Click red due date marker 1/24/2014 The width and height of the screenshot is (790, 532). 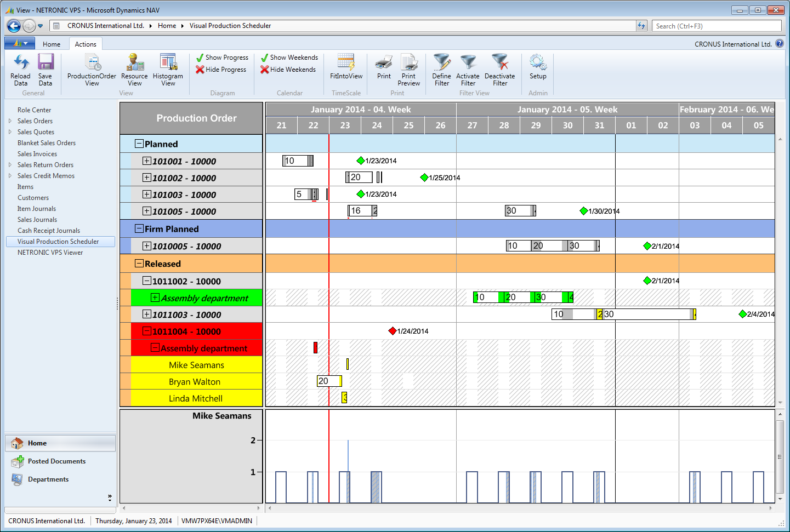pyautogui.click(x=393, y=331)
